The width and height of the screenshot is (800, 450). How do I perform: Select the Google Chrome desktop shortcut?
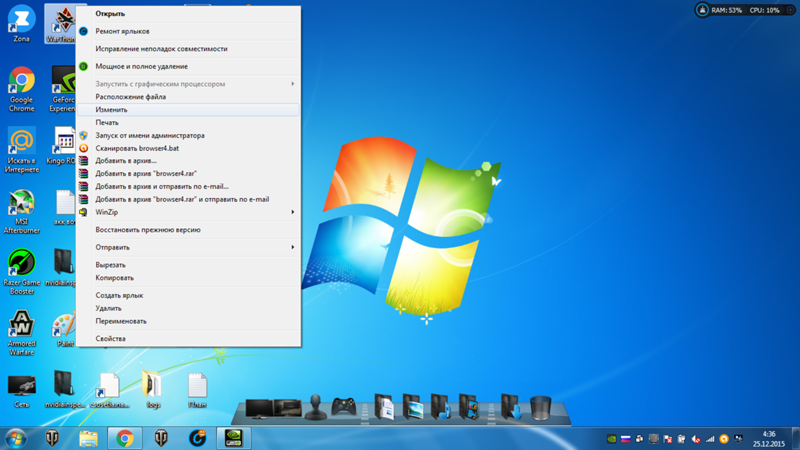(21, 89)
